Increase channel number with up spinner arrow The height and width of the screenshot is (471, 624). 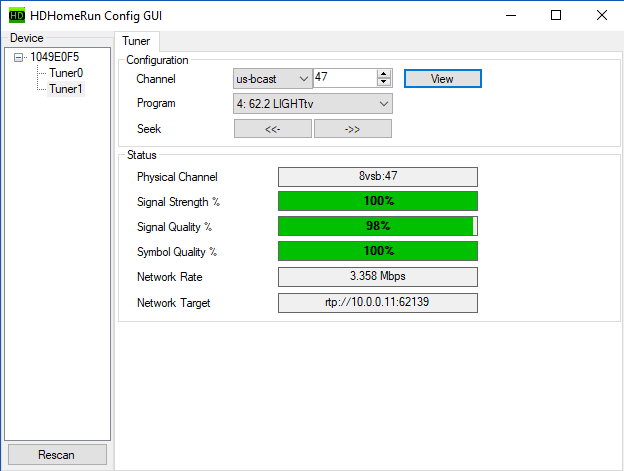tap(384, 74)
